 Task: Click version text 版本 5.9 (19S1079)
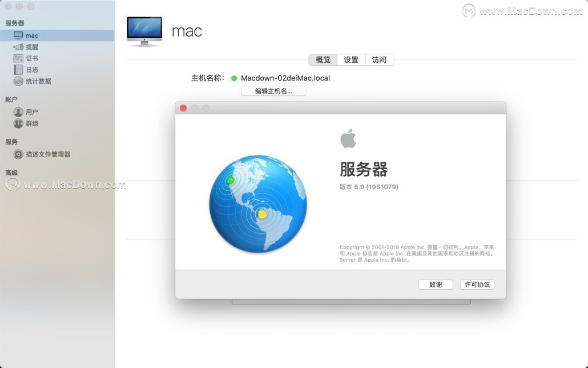coord(369,187)
